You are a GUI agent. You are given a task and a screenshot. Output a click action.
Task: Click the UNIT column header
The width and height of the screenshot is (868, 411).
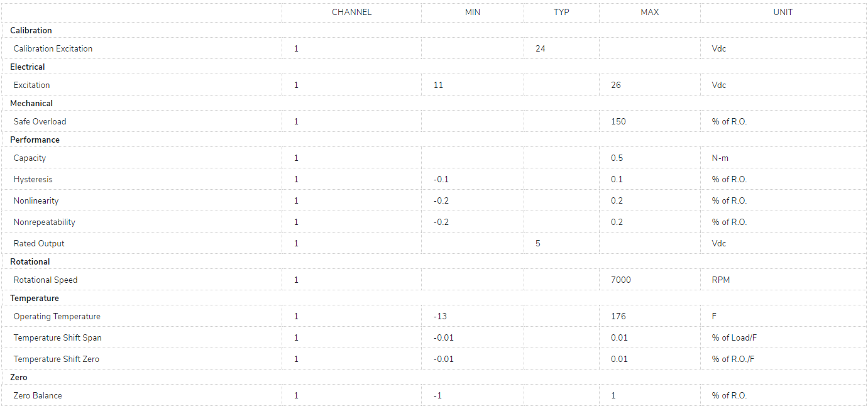pyautogui.click(x=783, y=12)
